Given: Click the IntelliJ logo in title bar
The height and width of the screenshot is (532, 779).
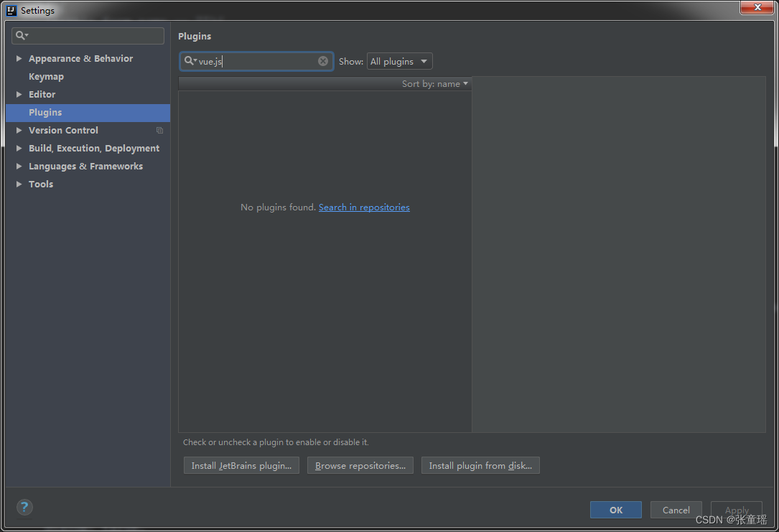Looking at the screenshot, I should click(11, 11).
